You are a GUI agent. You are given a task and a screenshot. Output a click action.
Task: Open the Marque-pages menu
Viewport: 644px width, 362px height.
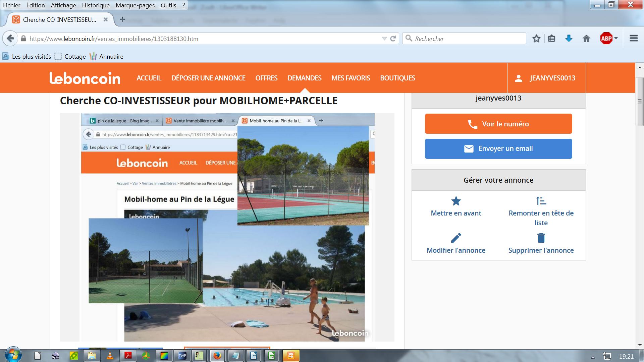[135, 5]
